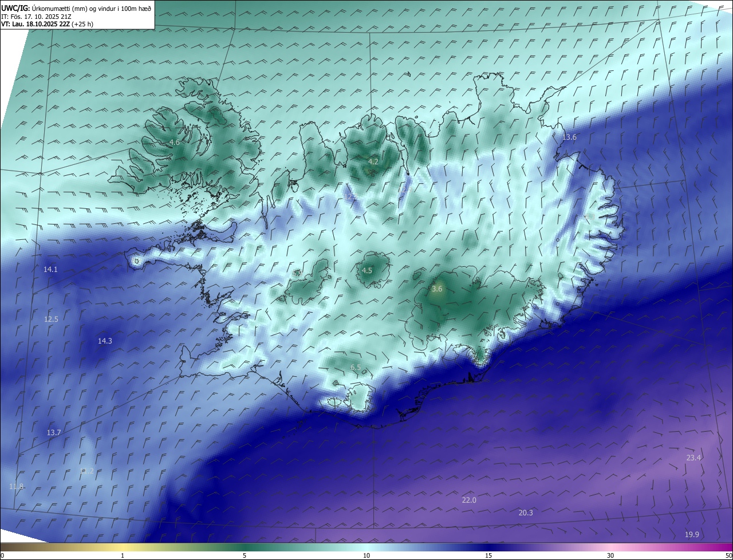Viewport: 733px width, 560px height.
Task: Click the 20.3 value in the southern sea
Action: 526,512
